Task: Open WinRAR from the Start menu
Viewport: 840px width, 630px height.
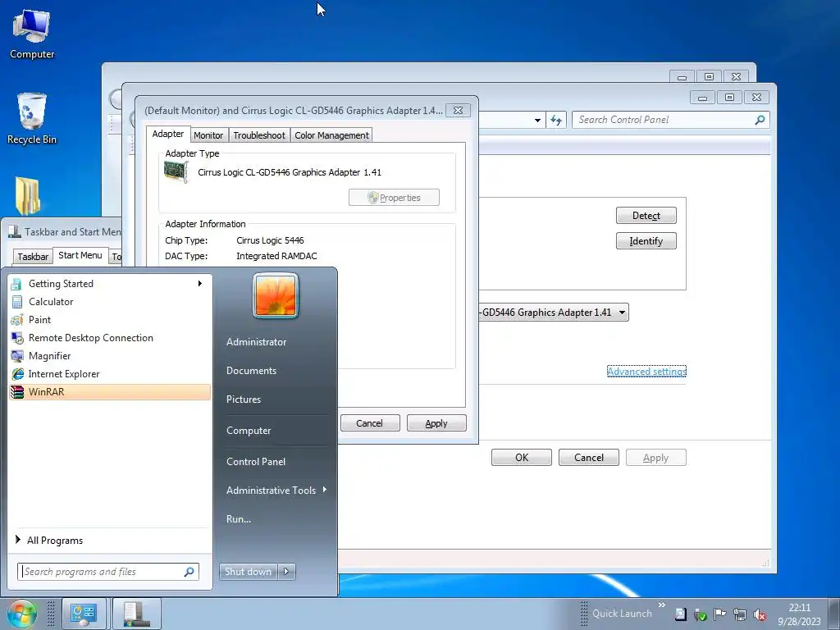Action: coord(110,391)
